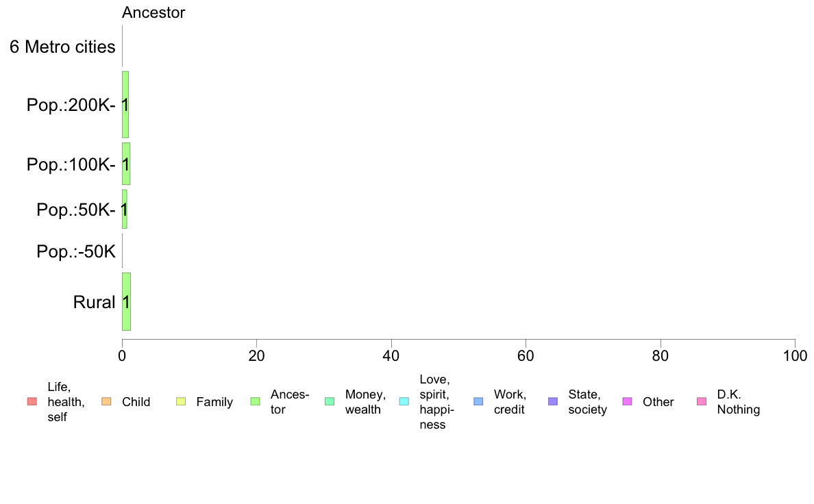The width and height of the screenshot is (814, 504).
Task: Select the Pop.:200K- bar
Action: 125,104
